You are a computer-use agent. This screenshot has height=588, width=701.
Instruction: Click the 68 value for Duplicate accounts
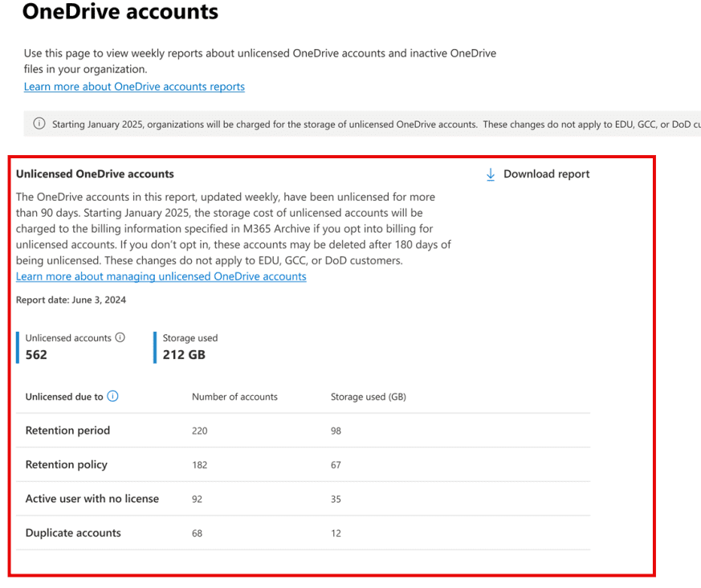pyautogui.click(x=197, y=533)
